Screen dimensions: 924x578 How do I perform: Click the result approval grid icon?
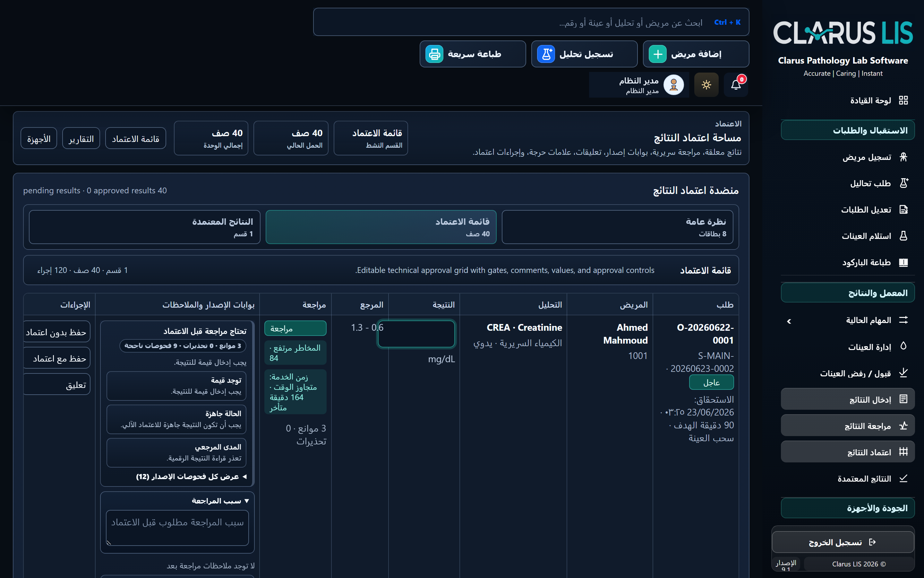coord(903,452)
